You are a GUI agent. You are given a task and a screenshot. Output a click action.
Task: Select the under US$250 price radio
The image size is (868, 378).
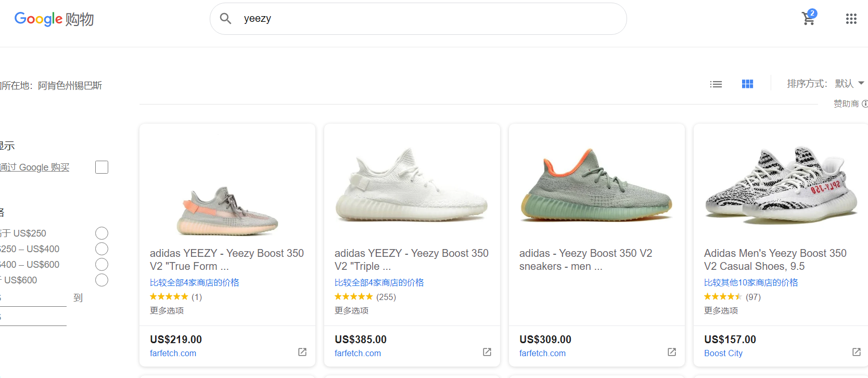(x=101, y=233)
